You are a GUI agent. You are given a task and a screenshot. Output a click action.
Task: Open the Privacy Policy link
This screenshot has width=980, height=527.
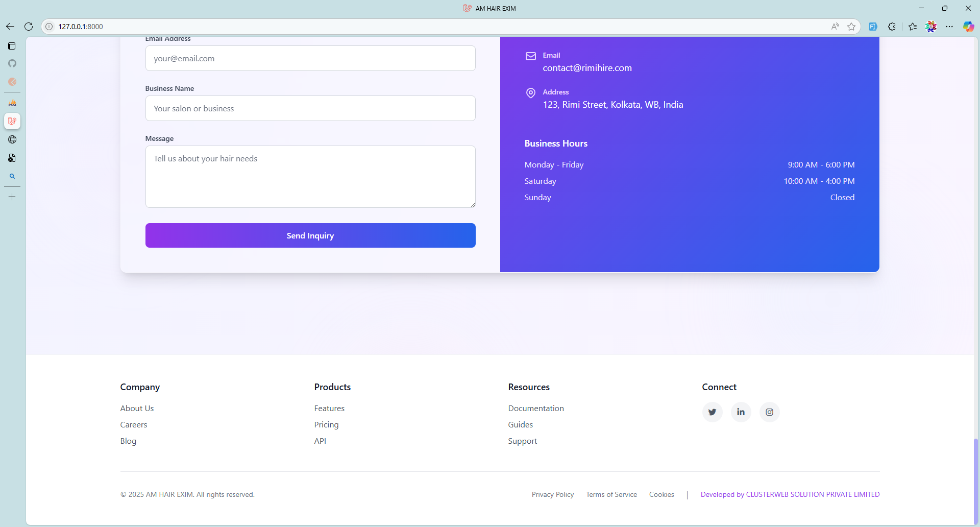tap(552, 494)
